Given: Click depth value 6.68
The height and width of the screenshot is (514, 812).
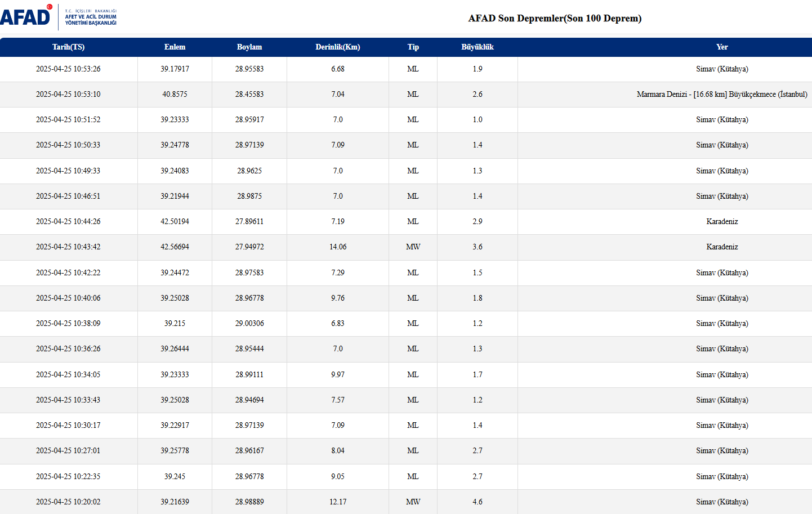Looking at the screenshot, I should pos(338,69).
